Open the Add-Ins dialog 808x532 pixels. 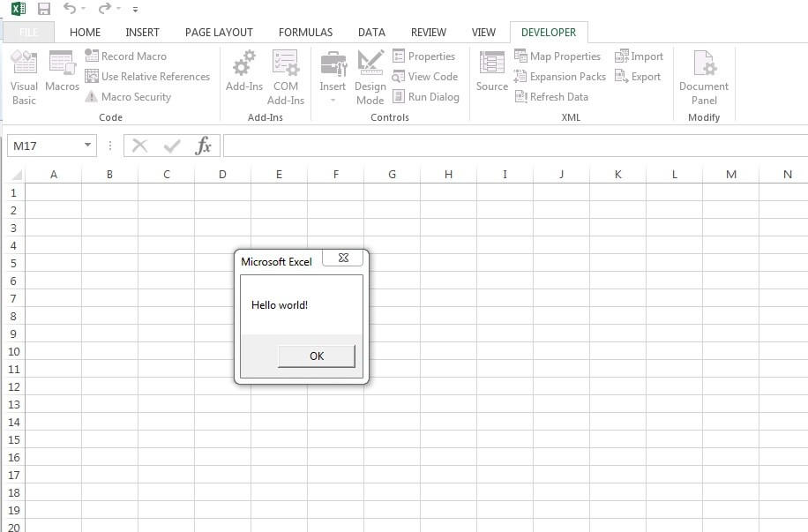pyautogui.click(x=244, y=71)
